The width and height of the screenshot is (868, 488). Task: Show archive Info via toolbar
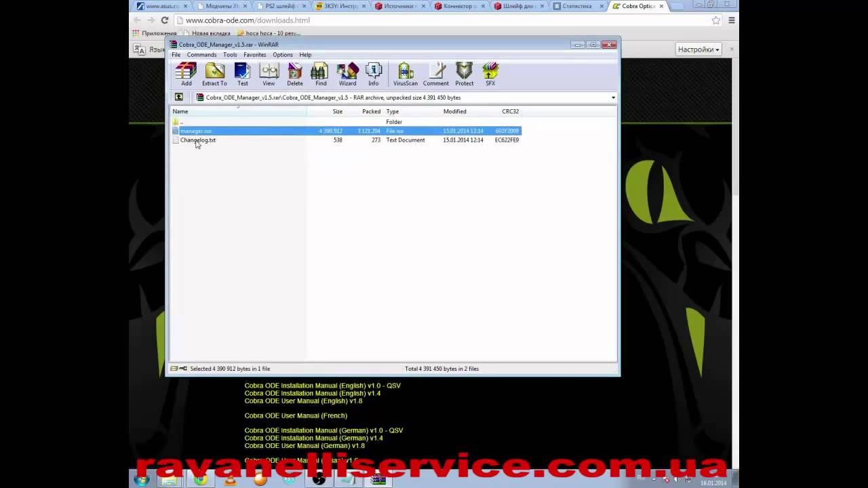[x=374, y=75]
